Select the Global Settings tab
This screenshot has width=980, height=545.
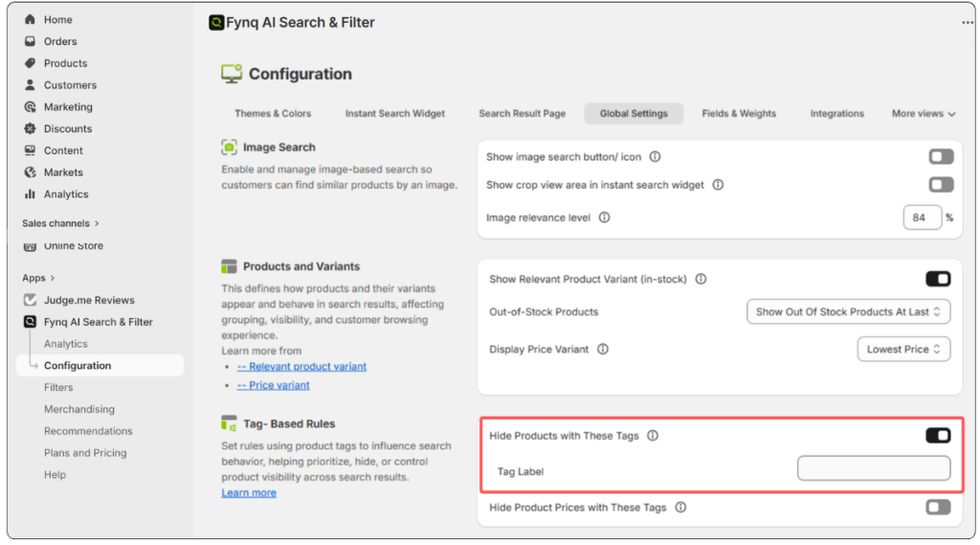634,114
